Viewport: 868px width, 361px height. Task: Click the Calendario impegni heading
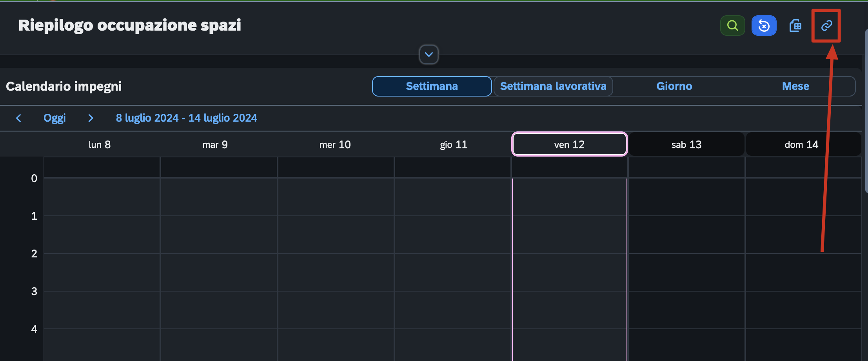[x=64, y=86]
